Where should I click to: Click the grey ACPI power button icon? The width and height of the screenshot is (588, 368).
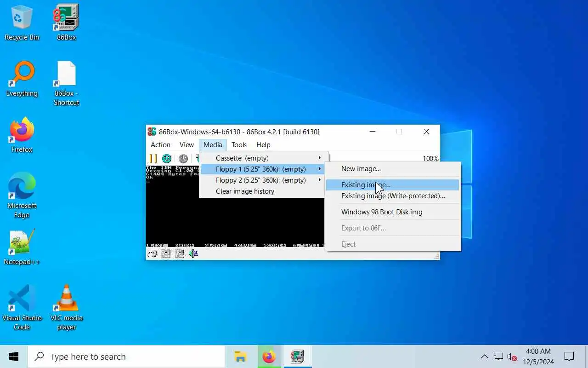tap(183, 159)
